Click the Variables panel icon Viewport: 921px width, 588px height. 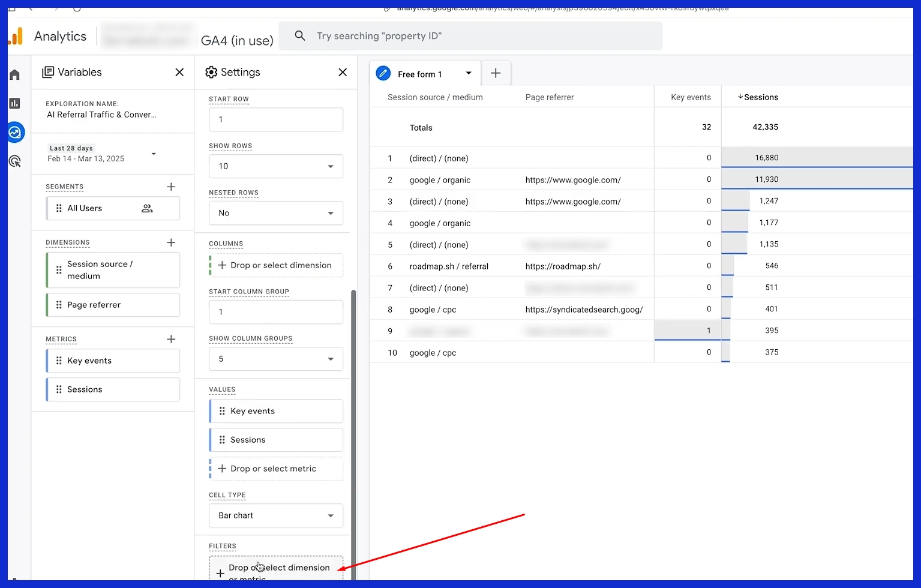[48, 72]
